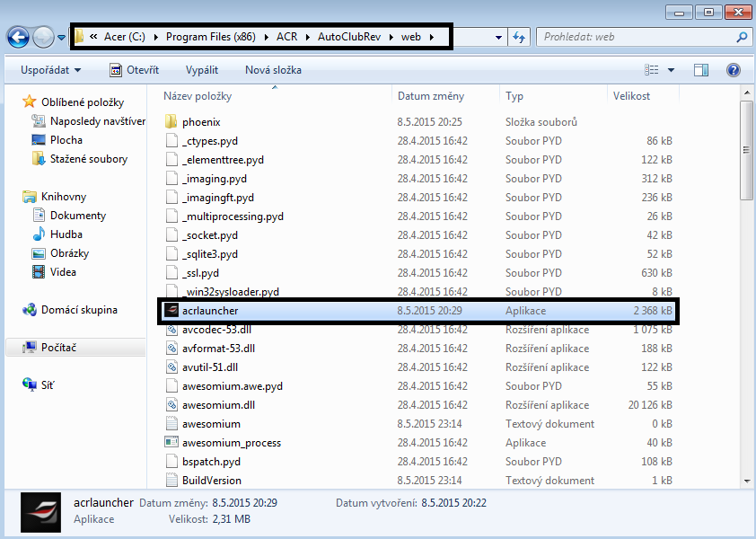Open the address bar history dropdown
The width and height of the screenshot is (756, 539).
tap(499, 37)
